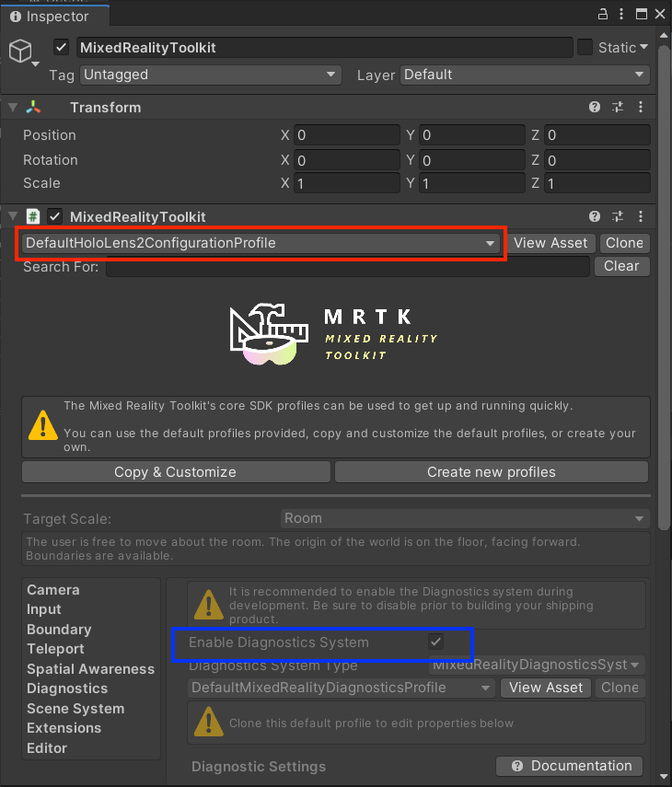
Task: Open Transform component help icon
Action: click(x=595, y=108)
